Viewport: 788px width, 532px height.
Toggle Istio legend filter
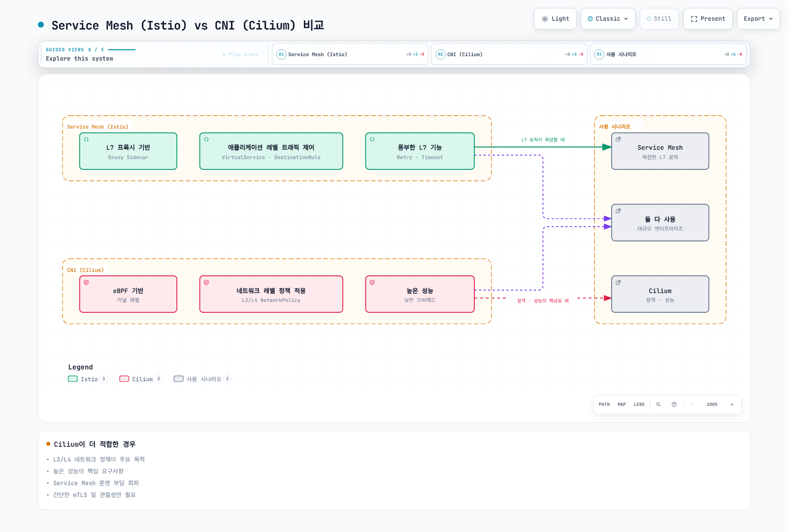[87, 379]
